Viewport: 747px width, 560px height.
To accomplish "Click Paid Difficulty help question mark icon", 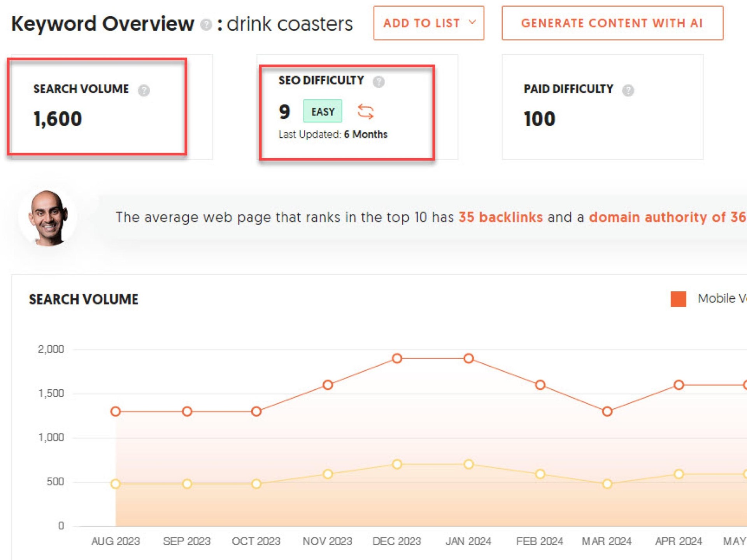I will point(628,90).
